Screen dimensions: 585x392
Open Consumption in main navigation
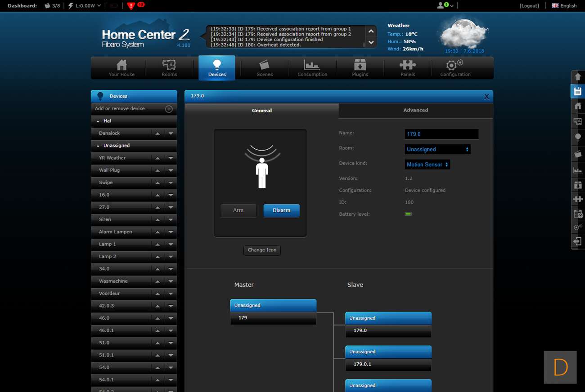pyautogui.click(x=312, y=68)
